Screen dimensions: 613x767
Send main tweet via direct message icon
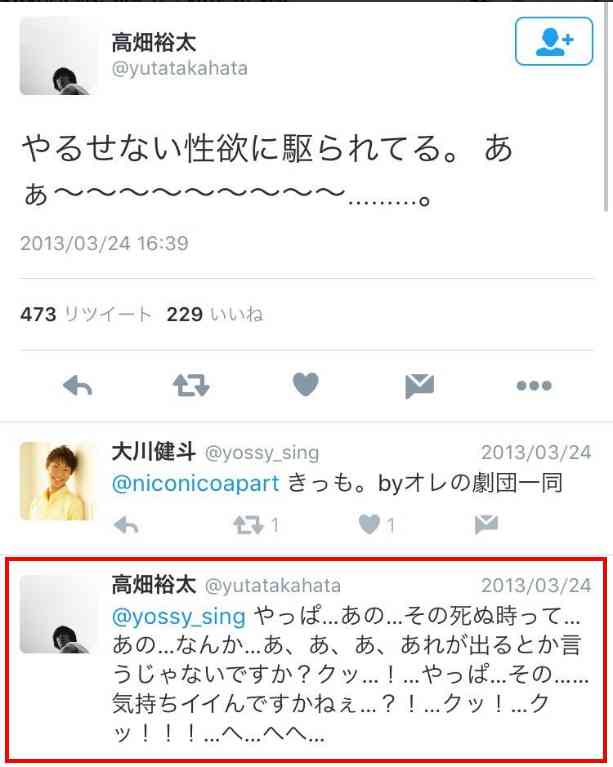[x=420, y=386]
